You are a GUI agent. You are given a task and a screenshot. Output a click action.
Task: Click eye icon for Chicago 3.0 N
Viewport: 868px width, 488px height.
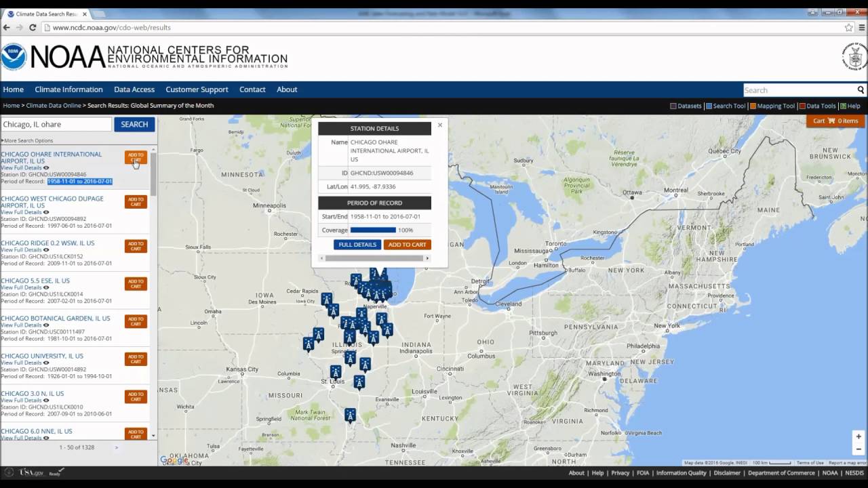[46, 400]
